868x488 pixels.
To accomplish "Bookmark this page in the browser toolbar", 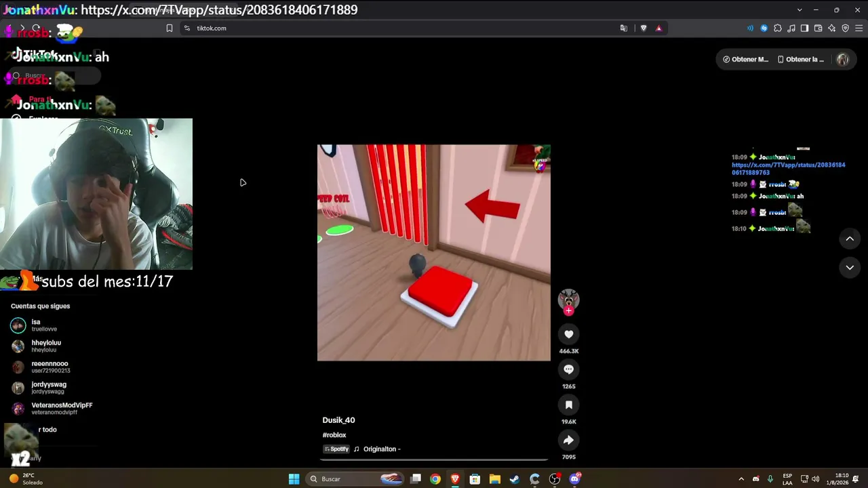I will [x=170, y=28].
